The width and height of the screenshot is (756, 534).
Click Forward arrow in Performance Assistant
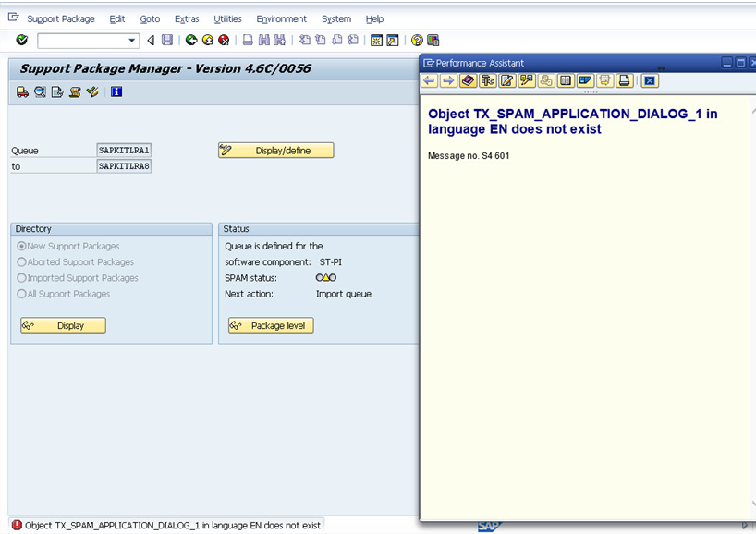click(448, 80)
